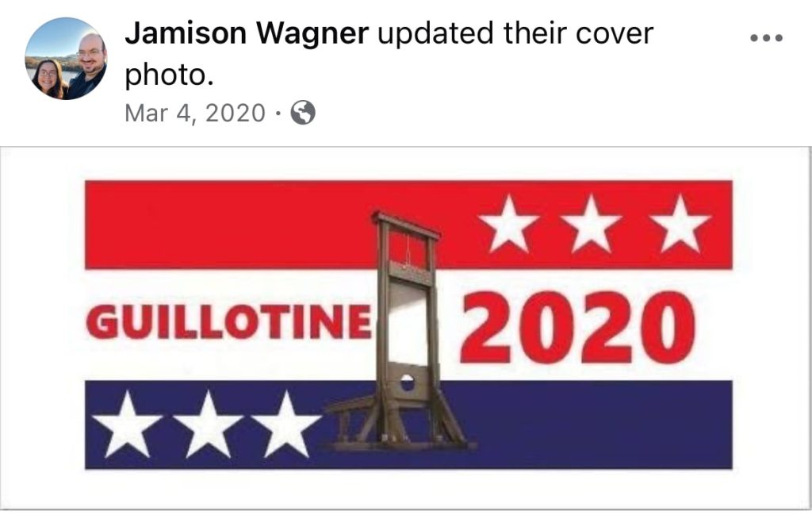Click the third white star on blue stripe

285,425
